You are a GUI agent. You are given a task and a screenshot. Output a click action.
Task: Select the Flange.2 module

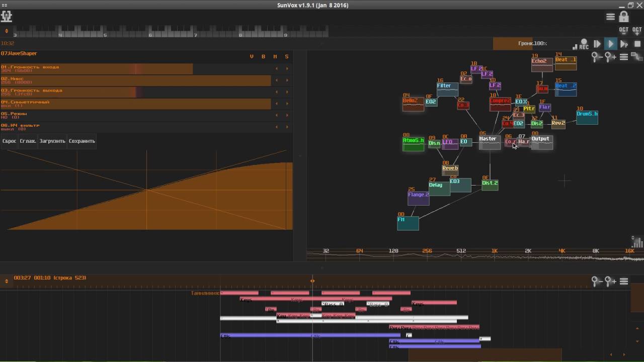[x=418, y=198]
